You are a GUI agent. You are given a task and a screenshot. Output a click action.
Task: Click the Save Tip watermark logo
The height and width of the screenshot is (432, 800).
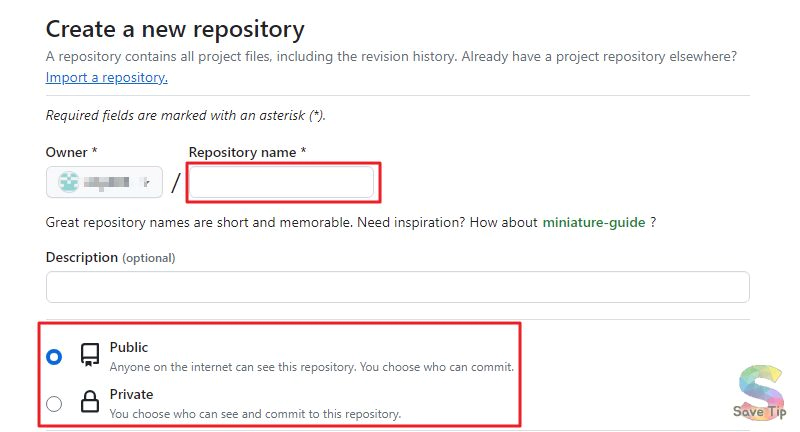click(x=760, y=392)
